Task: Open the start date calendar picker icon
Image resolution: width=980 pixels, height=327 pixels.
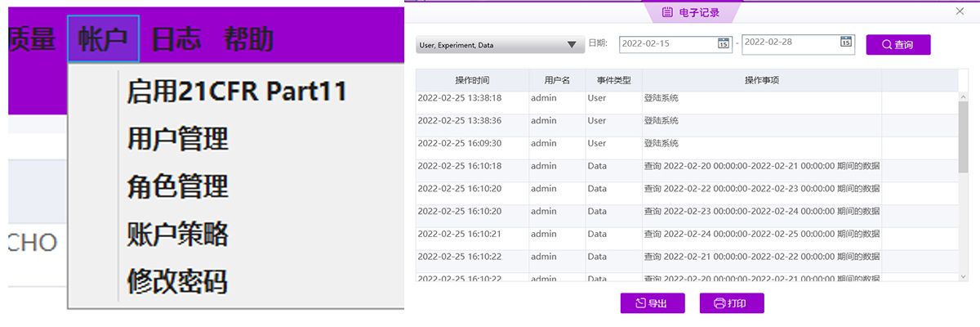Action: click(x=723, y=44)
